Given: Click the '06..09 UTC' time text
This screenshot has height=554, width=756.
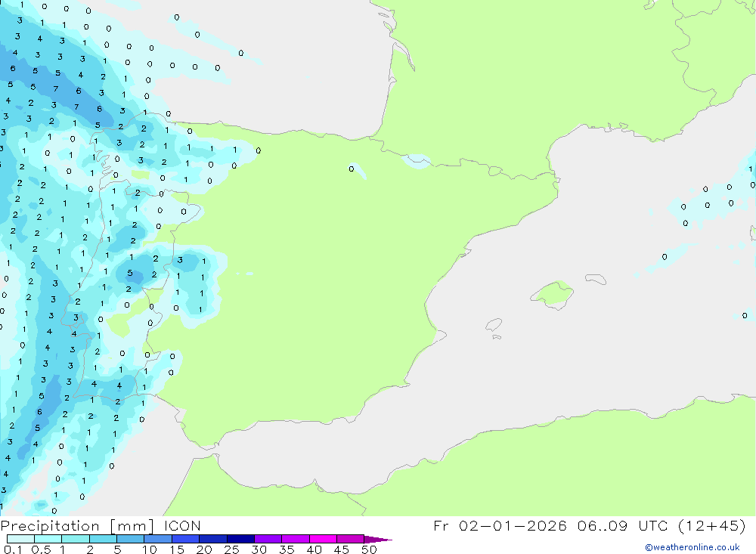Looking at the screenshot, I should click(622, 525).
